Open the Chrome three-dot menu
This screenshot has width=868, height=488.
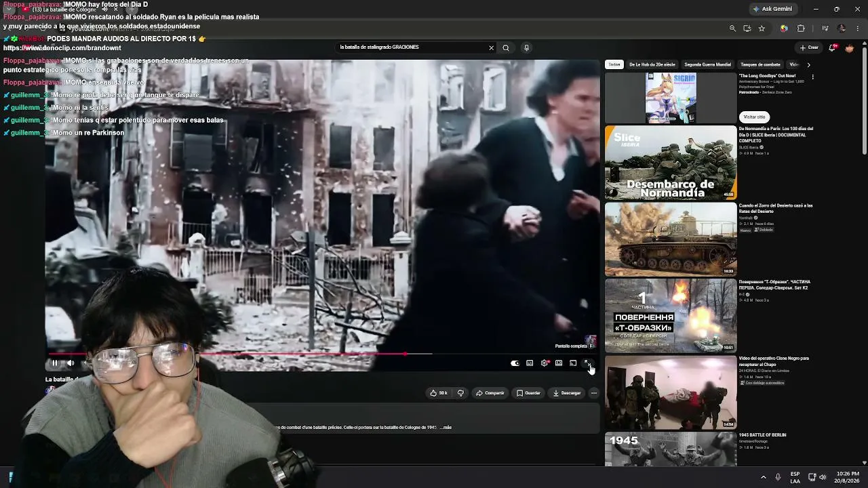(x=859, y=28)
